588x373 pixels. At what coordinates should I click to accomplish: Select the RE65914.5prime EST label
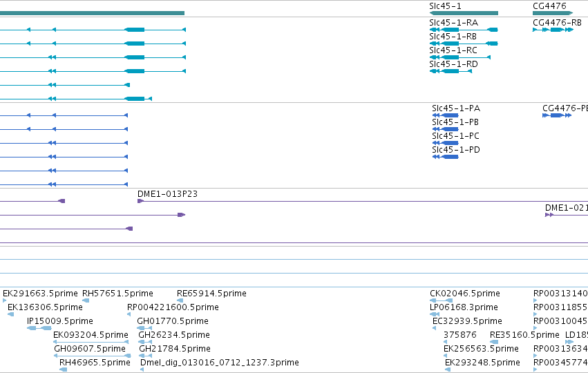point(211,293)
